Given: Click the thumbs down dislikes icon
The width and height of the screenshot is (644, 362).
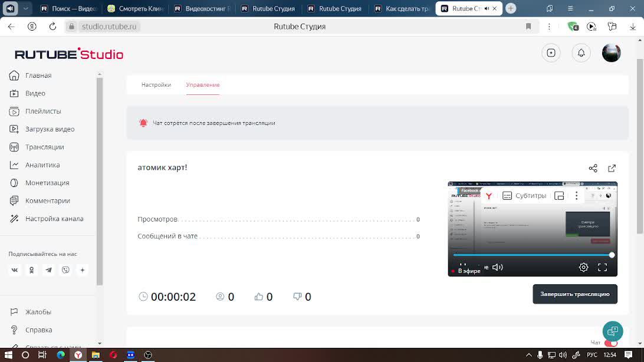Looking at the screenshot, I should pos(297,297).
